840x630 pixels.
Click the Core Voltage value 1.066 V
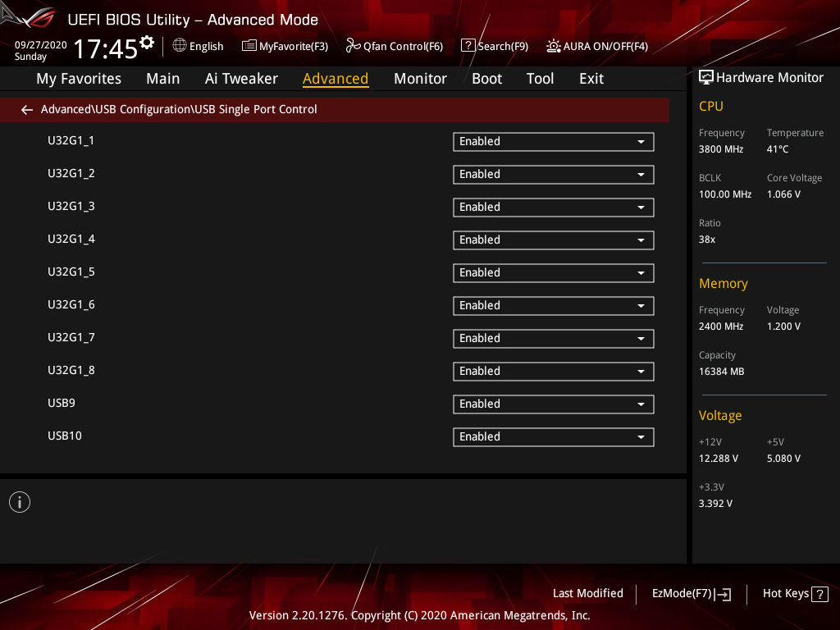pos(783,194)
